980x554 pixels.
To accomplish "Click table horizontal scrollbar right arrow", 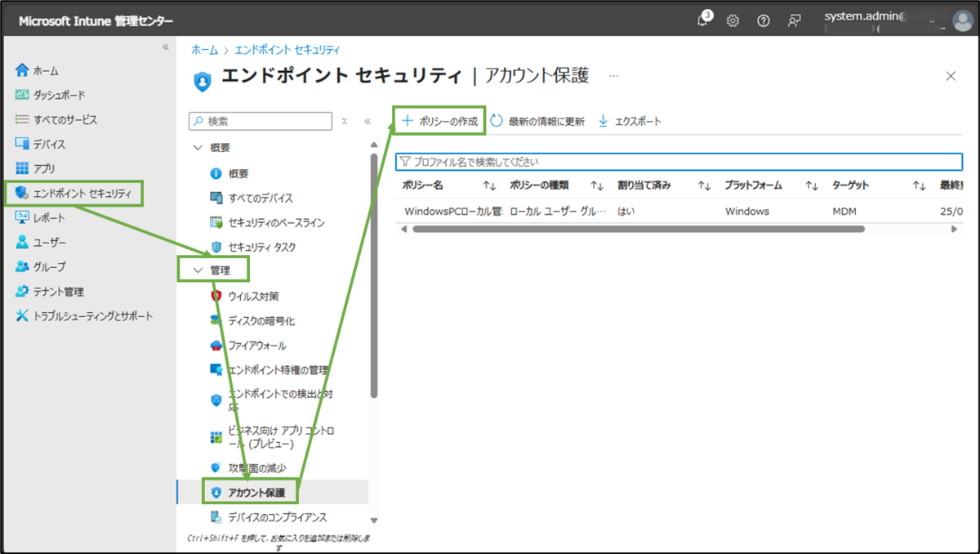I will 954,230.
